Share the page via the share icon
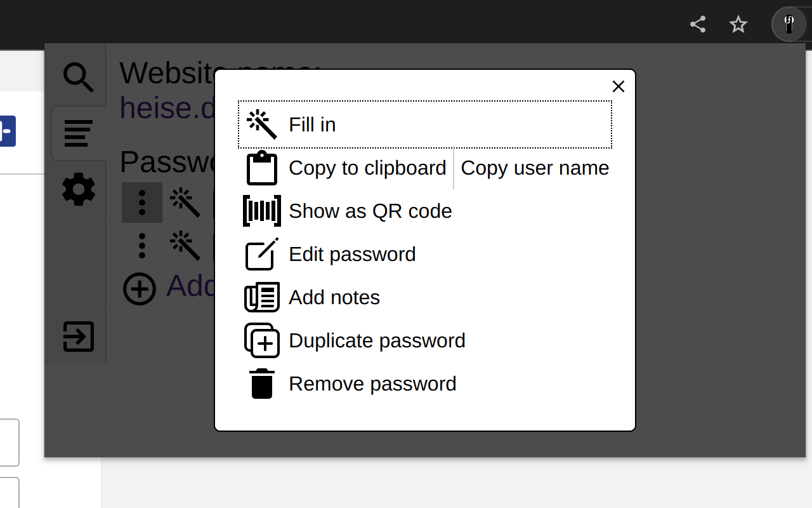 (x=697, y=24)
